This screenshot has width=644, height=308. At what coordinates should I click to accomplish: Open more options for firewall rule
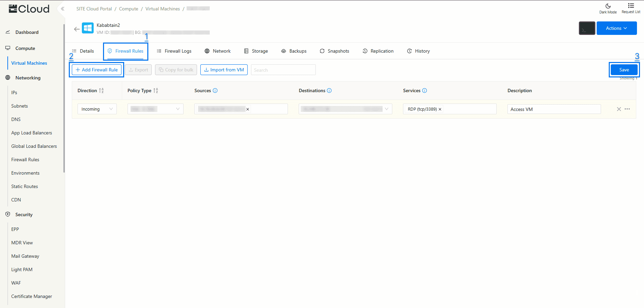[x=627, y=109]
